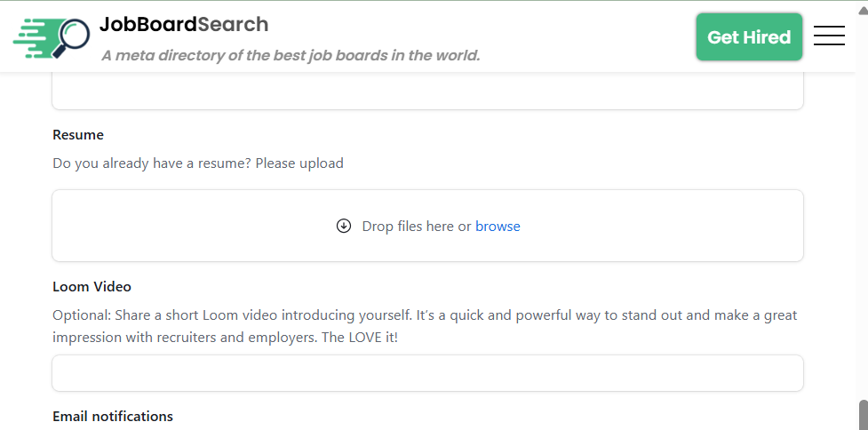This screenshot has width=868, height=430.
Task: Click the JobBoardSearch magnifying glass logo
Action: pos(52,37)
